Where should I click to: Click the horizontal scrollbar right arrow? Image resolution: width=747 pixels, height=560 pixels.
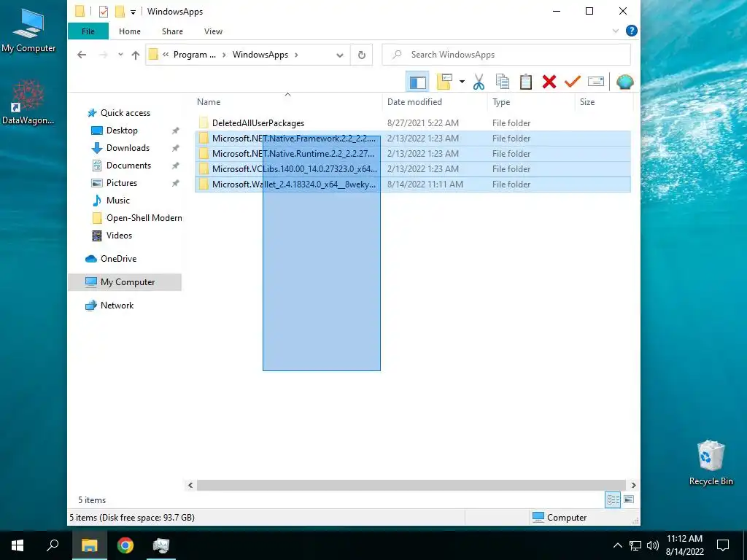coord(634,485)
